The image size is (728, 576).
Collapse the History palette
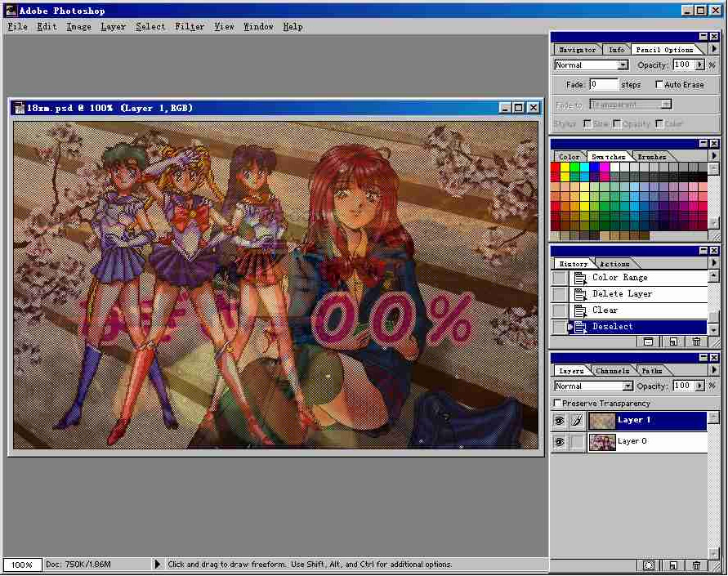pyautogui.click(x=703, y=251)
